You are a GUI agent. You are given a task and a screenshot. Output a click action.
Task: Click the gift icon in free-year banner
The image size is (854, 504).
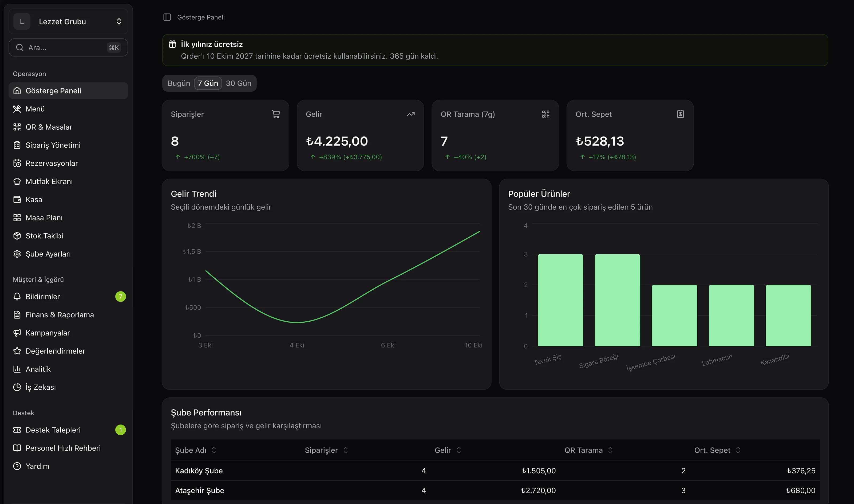click(x=172, y=44)
